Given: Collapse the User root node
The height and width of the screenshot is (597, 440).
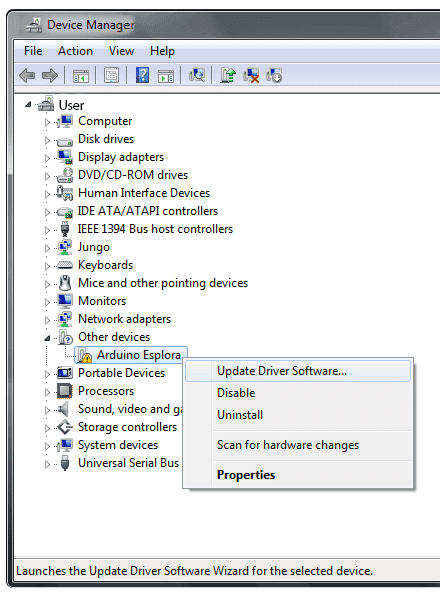Looking at the screenshot, I should [x=28, y=104].
